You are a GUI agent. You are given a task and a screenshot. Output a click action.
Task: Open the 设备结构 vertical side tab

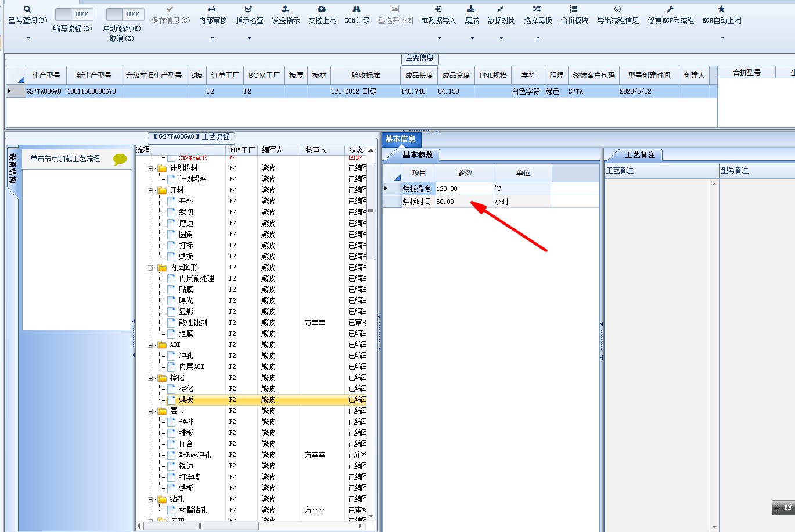12,170
